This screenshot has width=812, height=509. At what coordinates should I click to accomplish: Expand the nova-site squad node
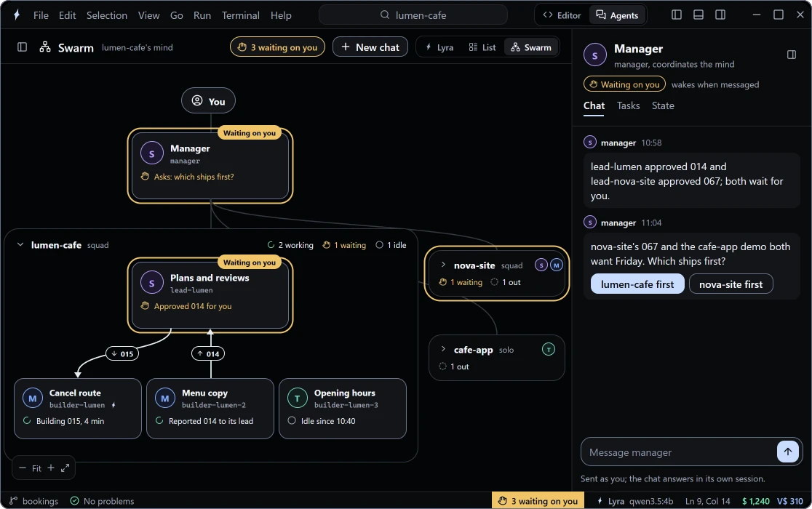click(443, 265)
